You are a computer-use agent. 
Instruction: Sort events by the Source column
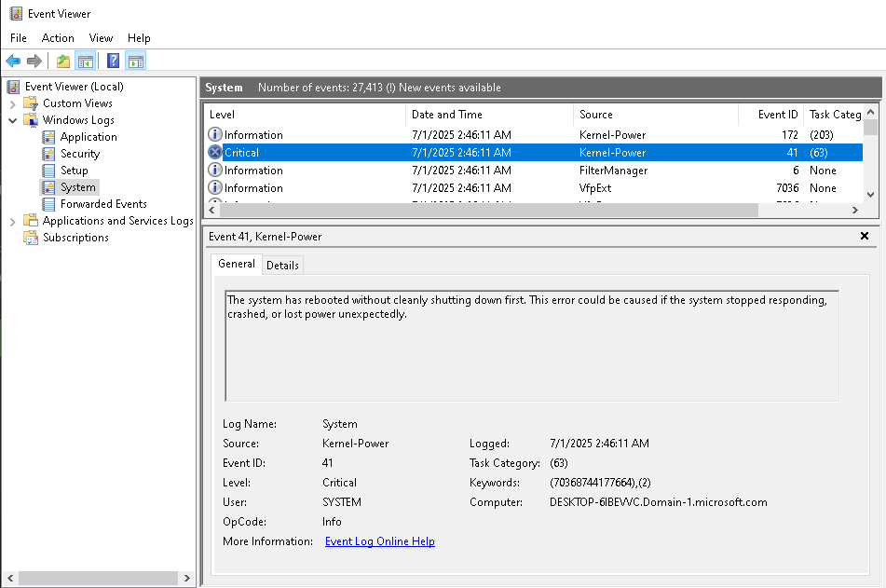click(656, 115)
